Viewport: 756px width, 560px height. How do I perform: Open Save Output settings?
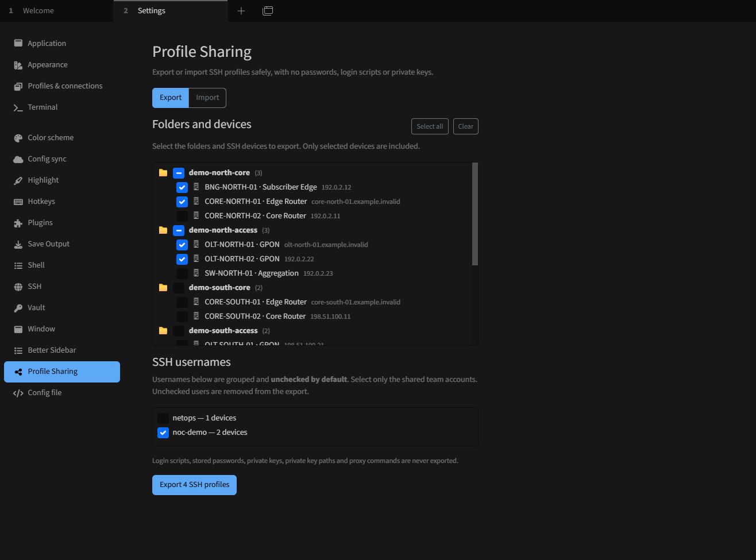62,244
